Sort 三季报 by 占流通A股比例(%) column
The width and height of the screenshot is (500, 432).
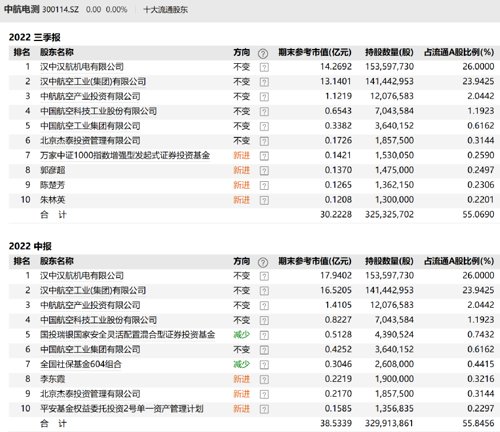pyautogui.click(x=459, y=52)
